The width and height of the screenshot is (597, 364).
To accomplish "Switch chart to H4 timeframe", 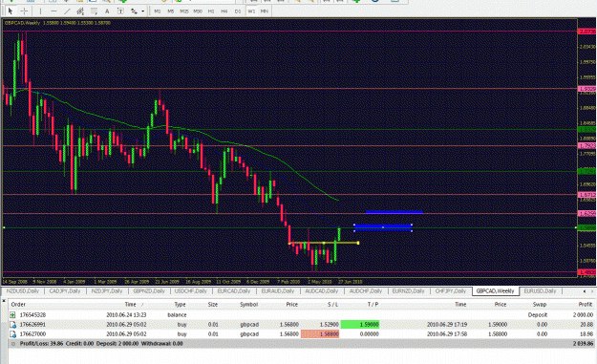I will (224, 11).
